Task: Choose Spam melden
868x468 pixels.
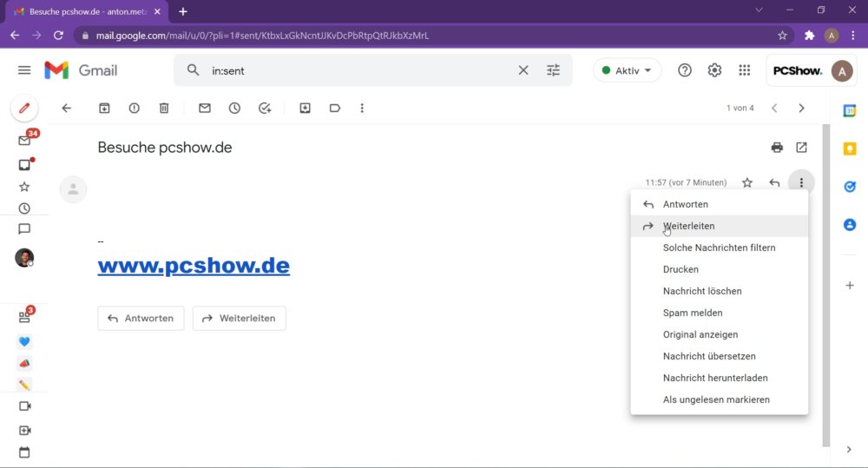Action: [719, 313]
